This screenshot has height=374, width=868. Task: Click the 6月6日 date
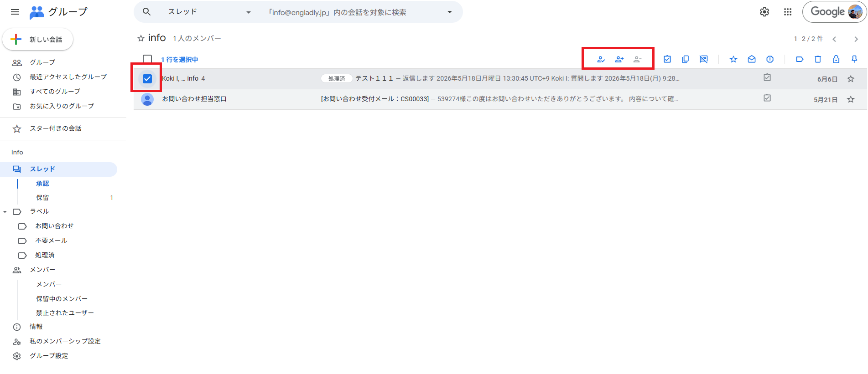[827, 79]
